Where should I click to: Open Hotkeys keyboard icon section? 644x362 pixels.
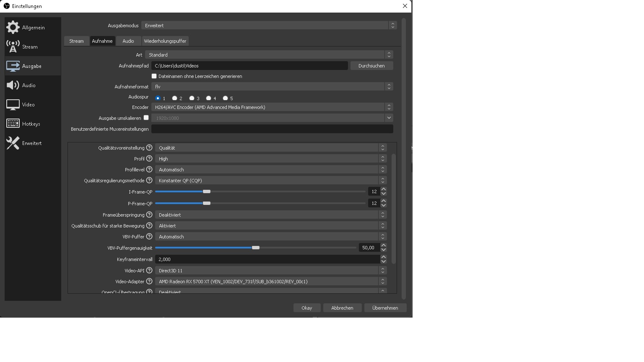(13, 124)
